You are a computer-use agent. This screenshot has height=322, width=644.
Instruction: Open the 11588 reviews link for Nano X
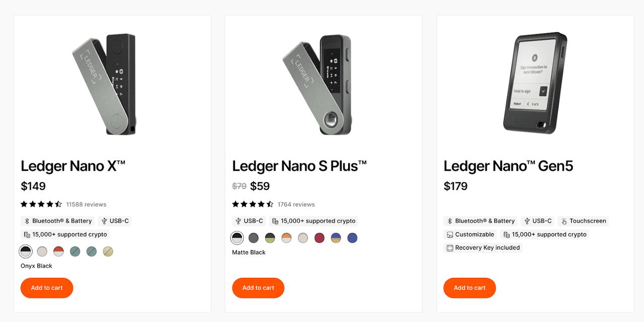[86, 204]
